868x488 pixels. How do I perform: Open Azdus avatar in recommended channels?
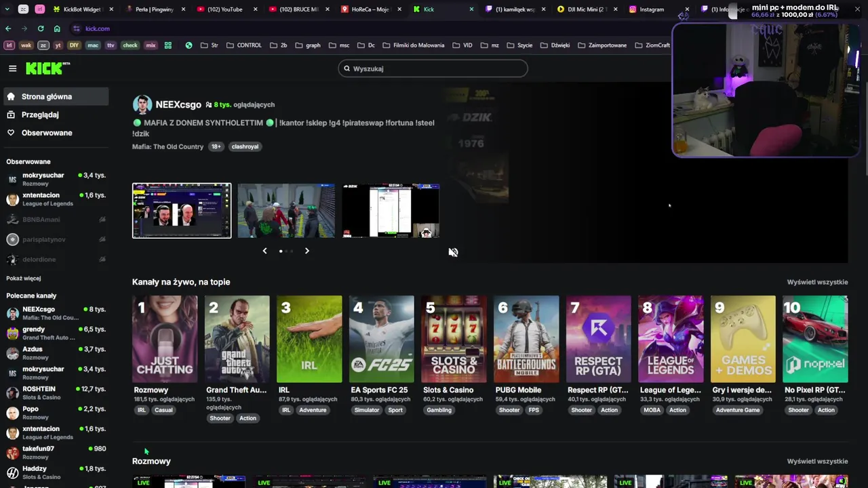coord(12,353)
